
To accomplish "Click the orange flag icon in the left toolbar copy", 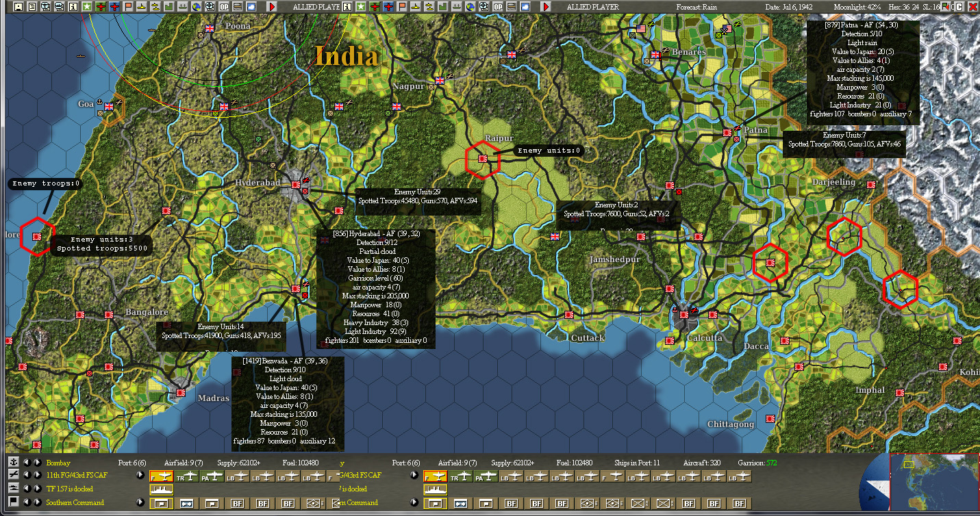I will (128, 6).
